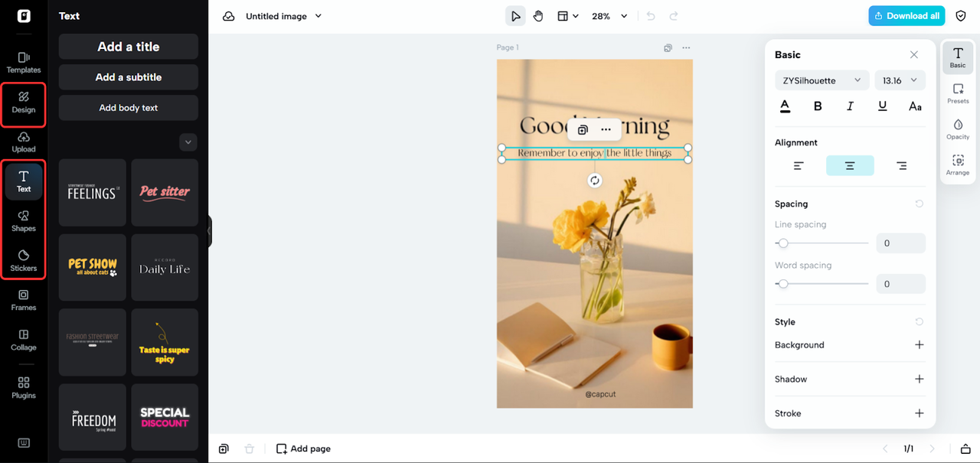Open the Arrange settings panel
This screenshot has height=463, width=980.
coord(958,164)
